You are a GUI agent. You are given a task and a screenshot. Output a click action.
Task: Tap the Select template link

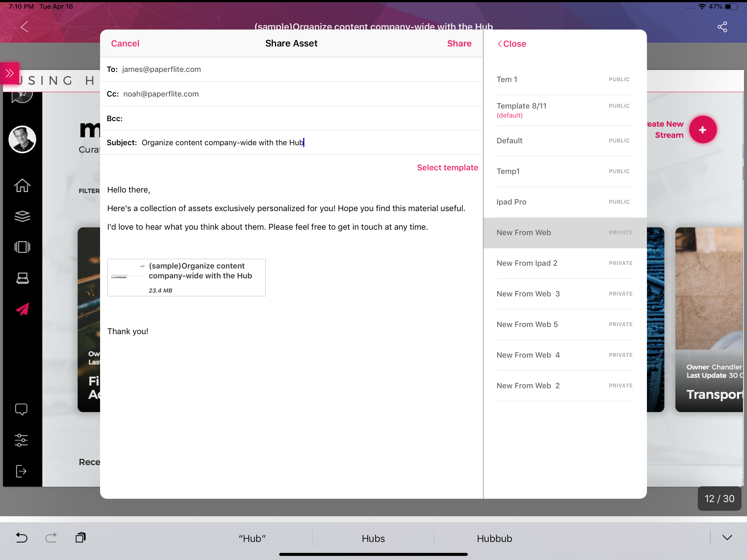tap(447, 168)
